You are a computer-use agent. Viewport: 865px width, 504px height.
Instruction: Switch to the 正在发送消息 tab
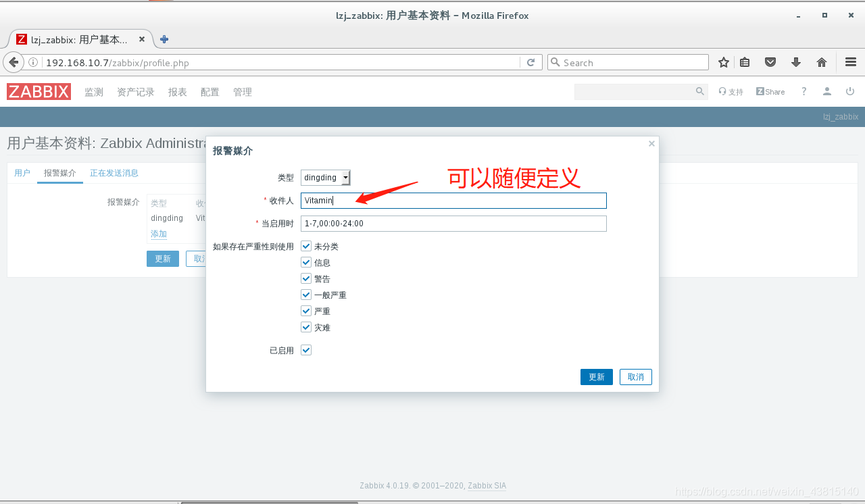point(114,173)
